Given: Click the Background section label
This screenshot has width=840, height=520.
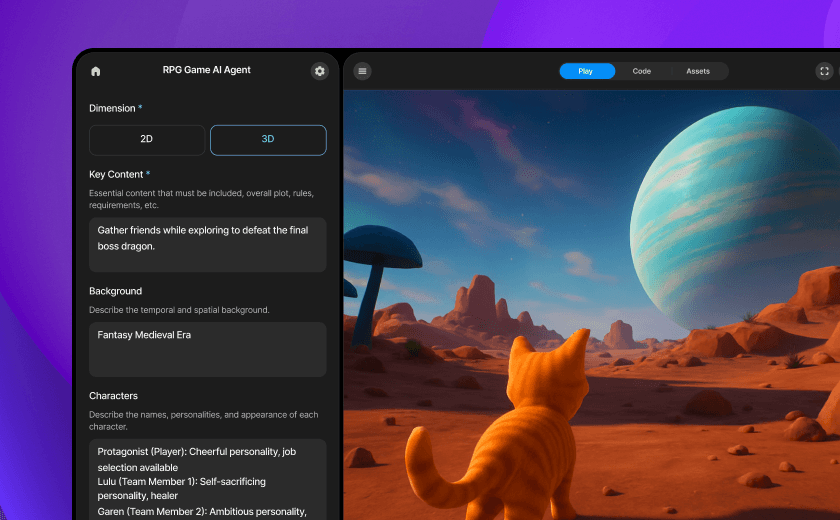Looking at the screenshot, I should coord(116,291).
